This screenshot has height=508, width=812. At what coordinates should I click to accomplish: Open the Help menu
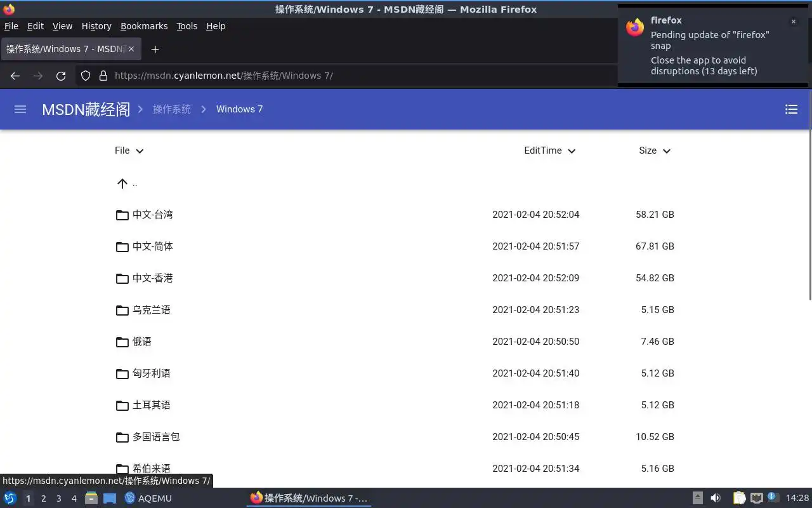216,26
